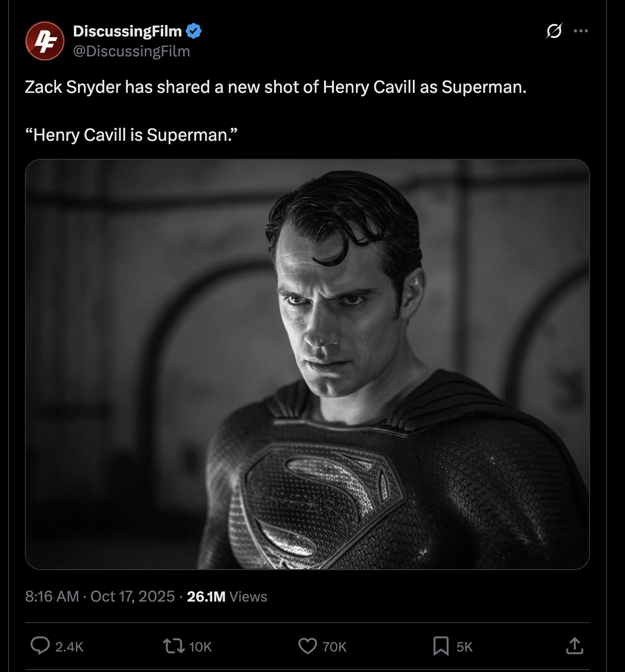Click the blue verified checkmark badge
Image resolution: width=625 pixels, height=672 pixels.
tap(194, 31)
